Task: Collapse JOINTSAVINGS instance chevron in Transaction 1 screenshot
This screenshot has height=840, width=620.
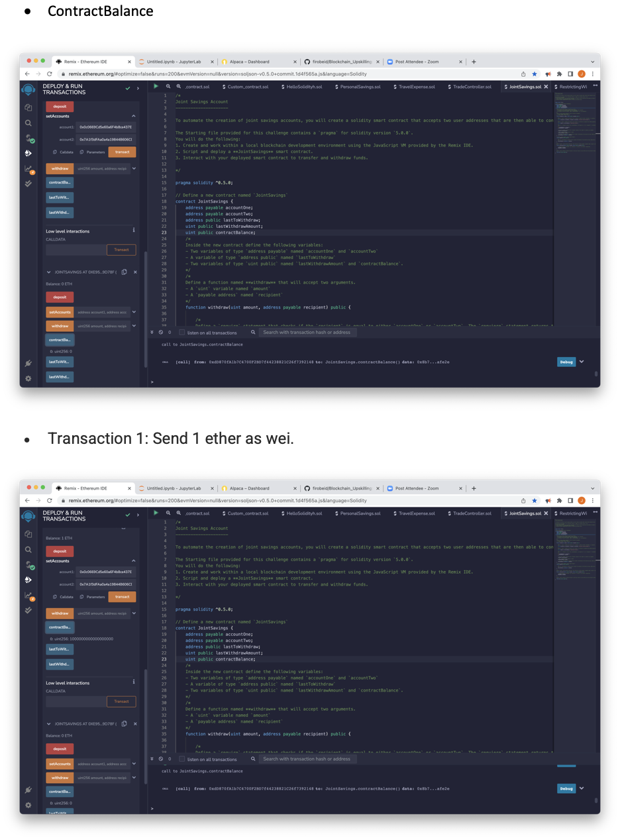Action: point(49,724)
